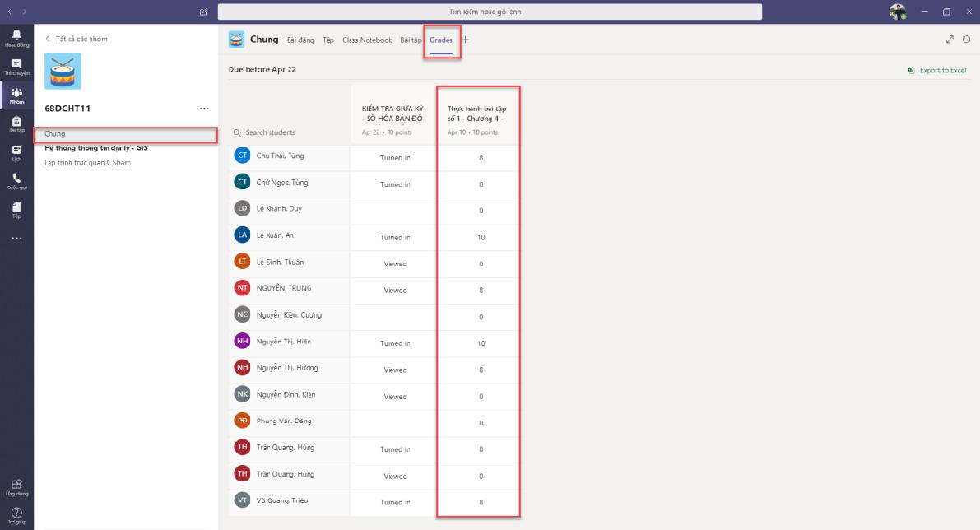Click Export to Excel
980x530 pixels.
pos(937,71)
